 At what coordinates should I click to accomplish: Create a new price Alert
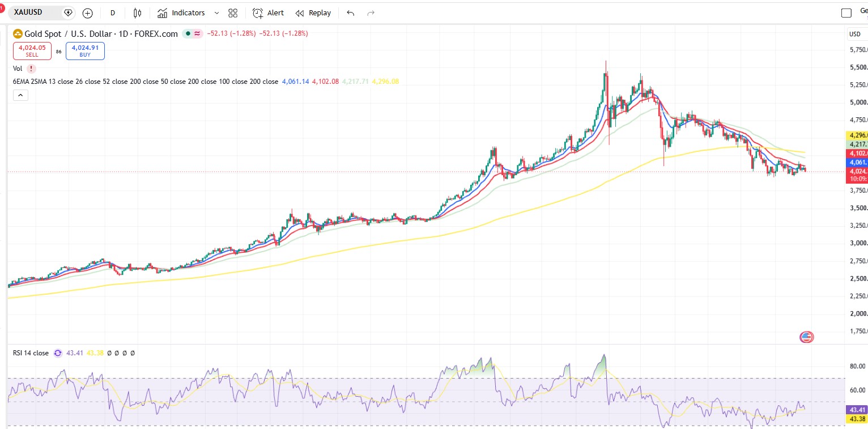coord(269,12)
